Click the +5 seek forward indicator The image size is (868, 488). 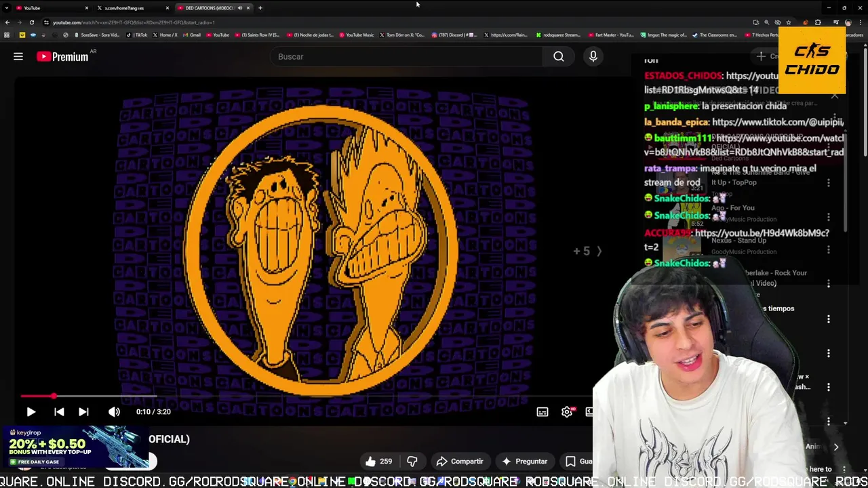pyautogui.click(x=587, y=251)
